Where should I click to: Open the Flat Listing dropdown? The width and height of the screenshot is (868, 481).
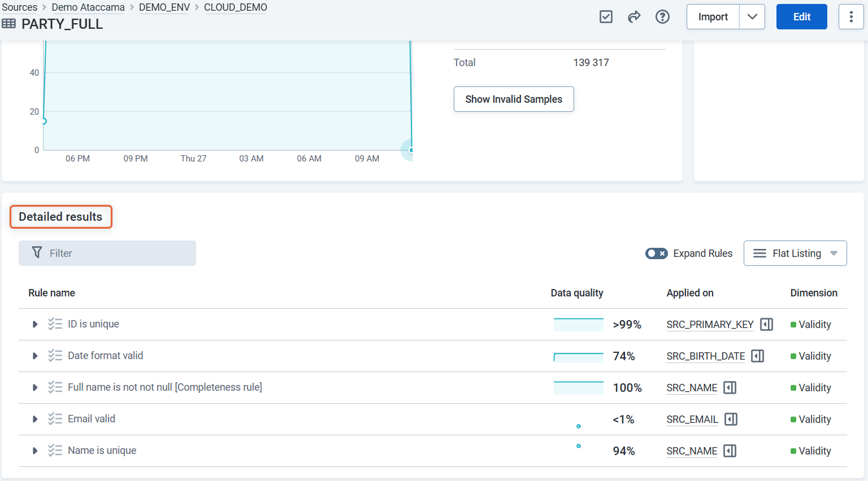(x=795, y=253)
